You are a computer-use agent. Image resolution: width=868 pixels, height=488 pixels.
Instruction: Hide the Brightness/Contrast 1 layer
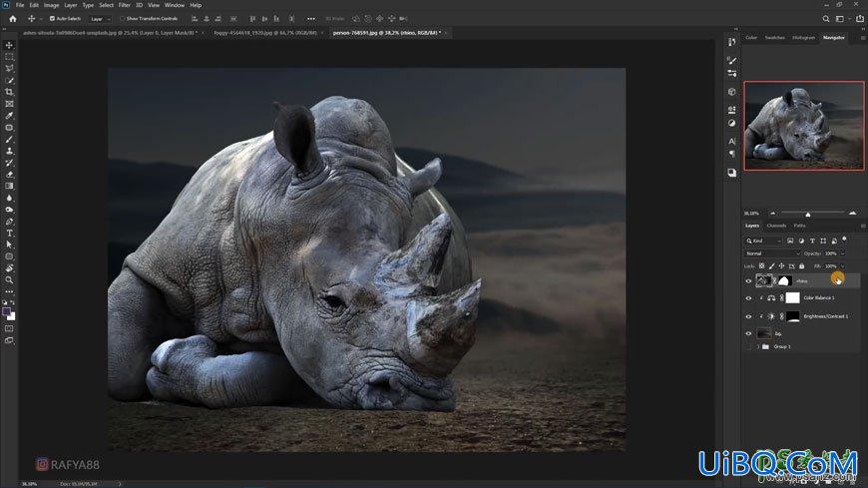click(748, 316)
